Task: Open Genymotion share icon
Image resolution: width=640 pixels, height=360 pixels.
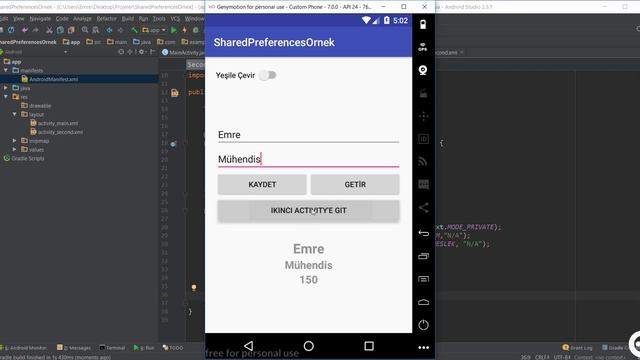Action: click(x=423, y=207)
